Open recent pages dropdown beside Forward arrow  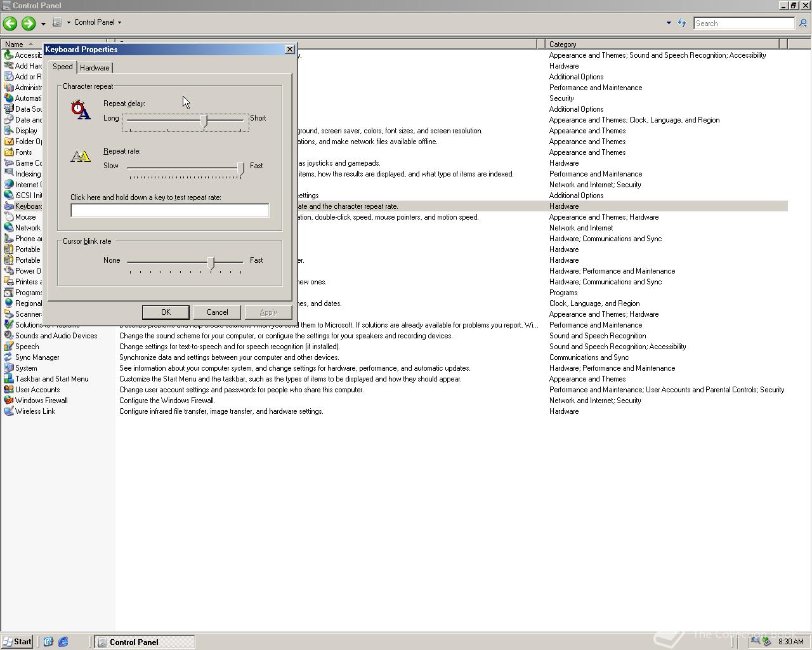click(43, 23)
